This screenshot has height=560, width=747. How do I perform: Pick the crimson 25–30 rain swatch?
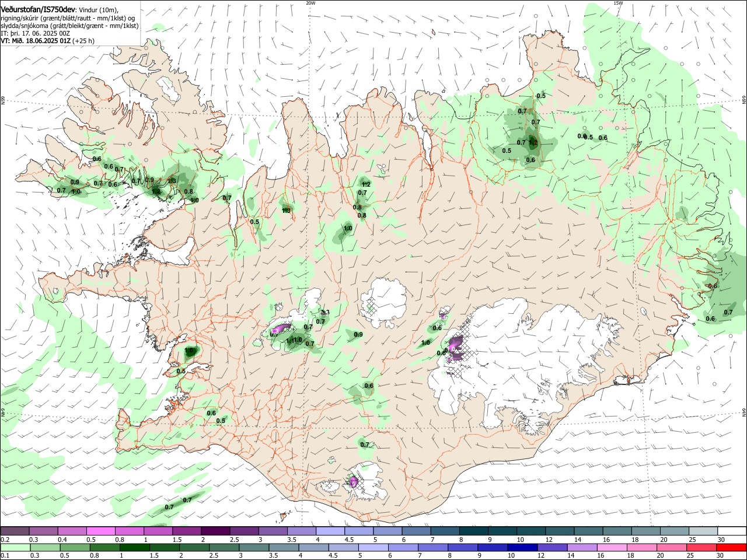tap(700, 547)
